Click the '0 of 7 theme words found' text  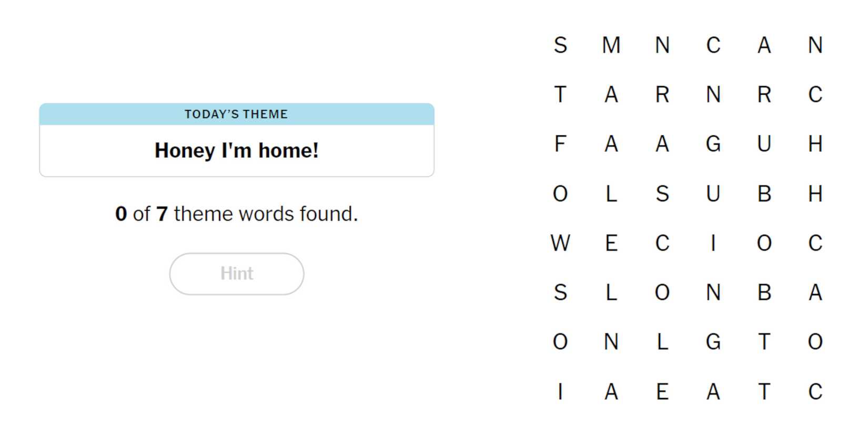(237, 214)
